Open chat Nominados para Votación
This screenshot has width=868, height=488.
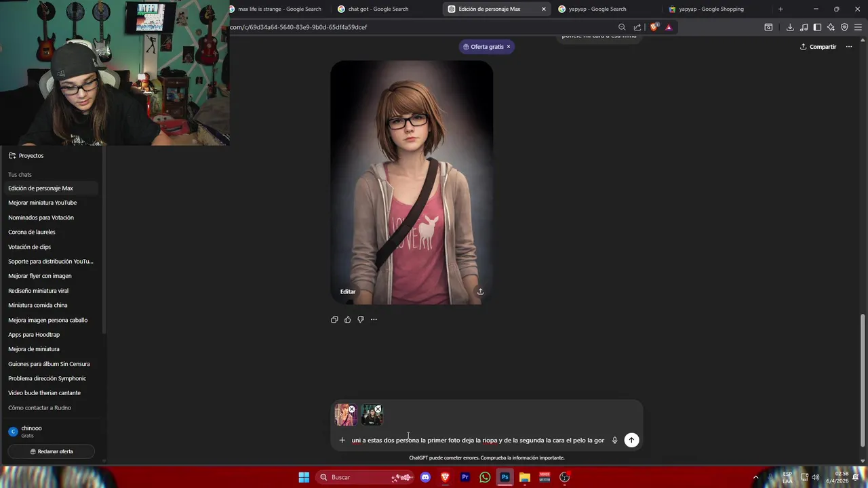click(41, 218)
